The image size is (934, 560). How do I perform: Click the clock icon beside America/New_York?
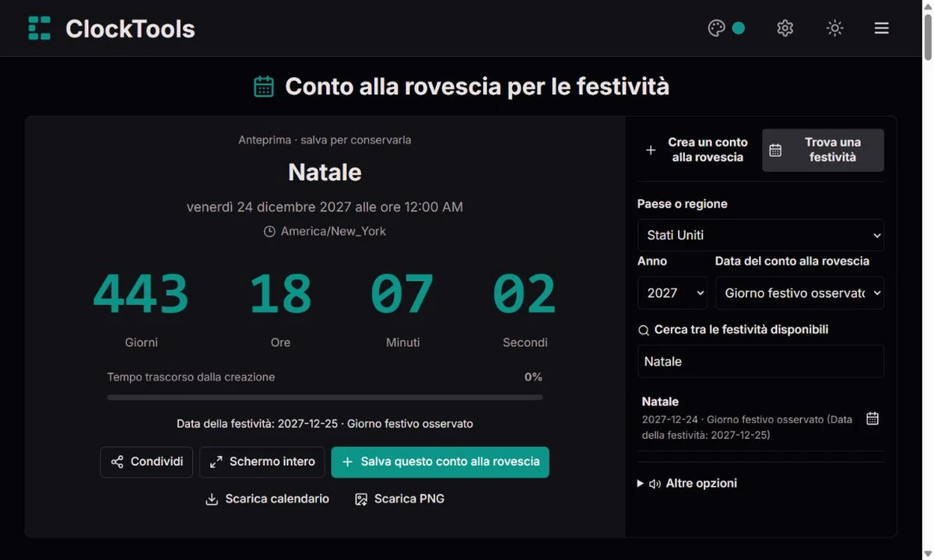pos(269,232)
